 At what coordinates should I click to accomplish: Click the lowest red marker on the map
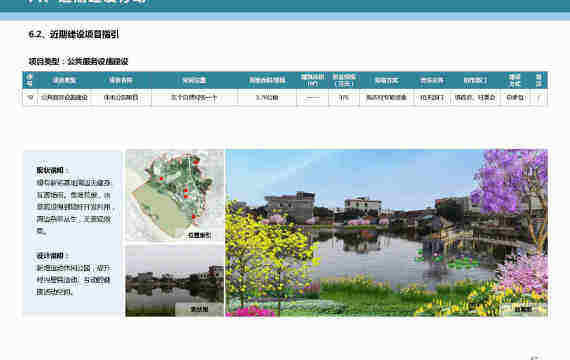point(194,217)
